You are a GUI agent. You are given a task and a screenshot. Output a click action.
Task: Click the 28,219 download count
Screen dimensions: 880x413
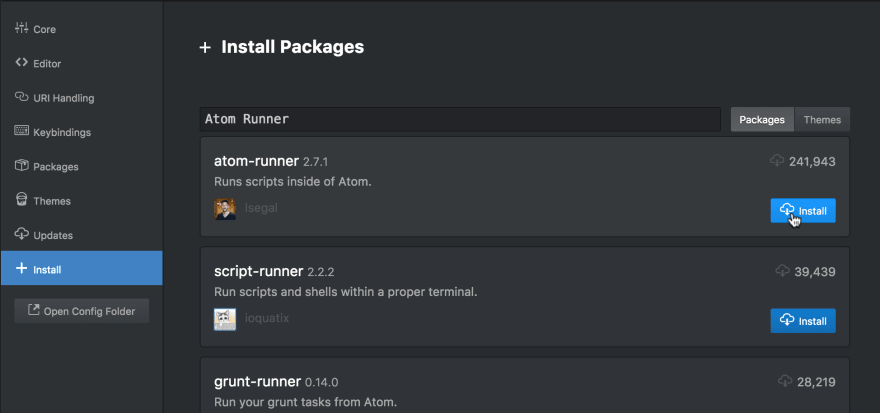point(817,382)
